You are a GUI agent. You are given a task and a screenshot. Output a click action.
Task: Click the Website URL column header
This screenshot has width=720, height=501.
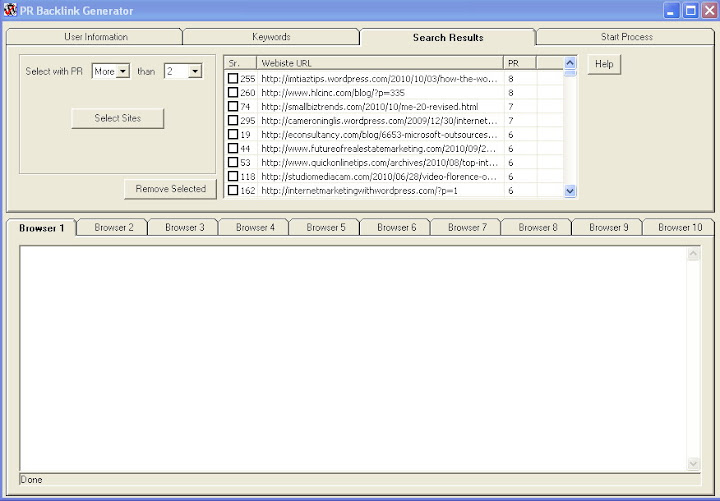(x=380, y=62)
